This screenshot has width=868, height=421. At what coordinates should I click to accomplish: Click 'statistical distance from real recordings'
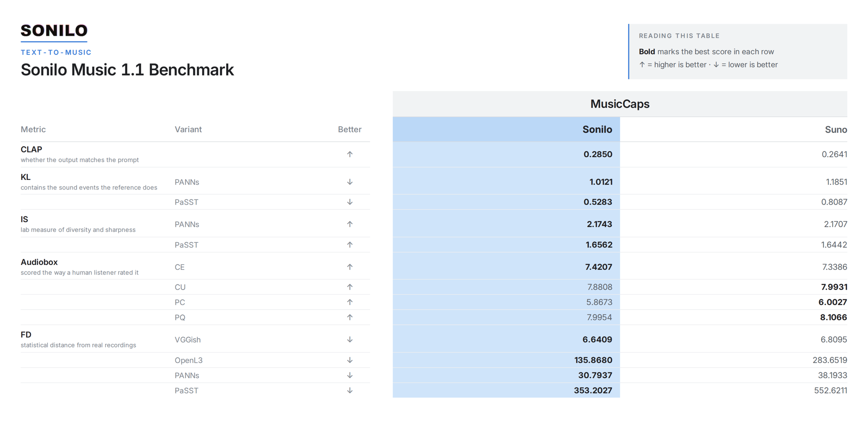click(79, 345)
